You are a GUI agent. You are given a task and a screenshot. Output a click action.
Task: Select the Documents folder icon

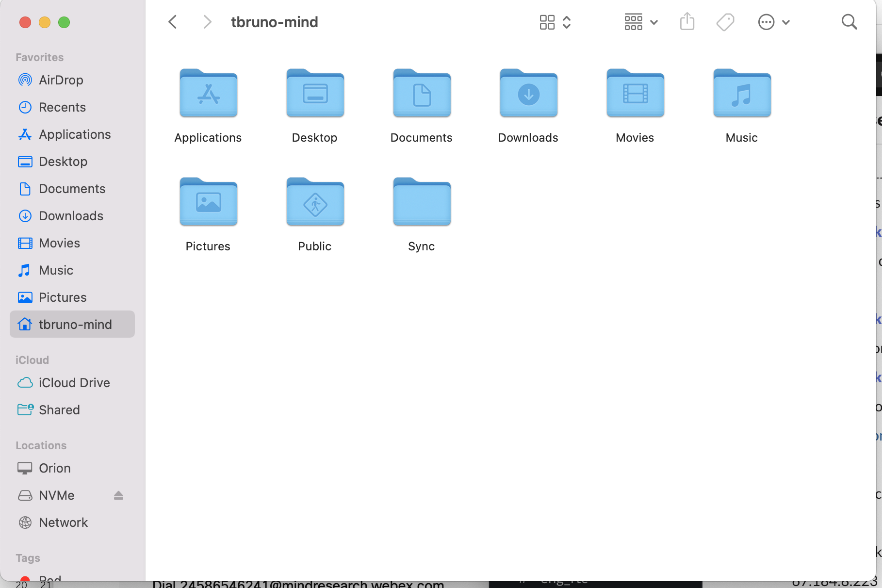[x=422, y=93]
